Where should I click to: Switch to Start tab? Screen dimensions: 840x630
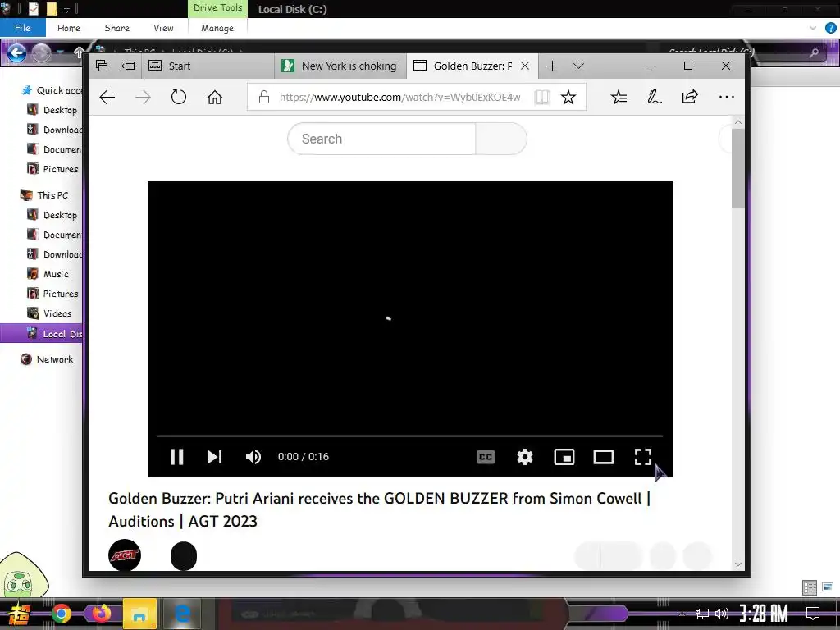[208, 66]
